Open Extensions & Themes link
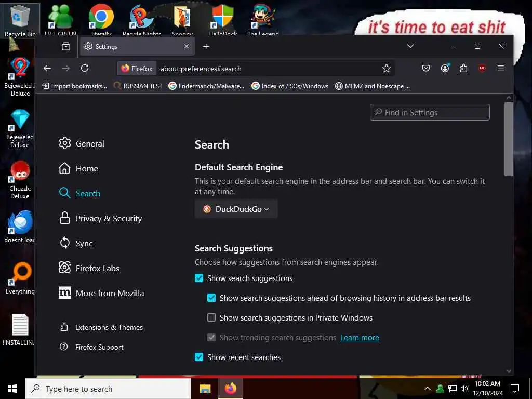Screen dimensions: 532x399 101,327
